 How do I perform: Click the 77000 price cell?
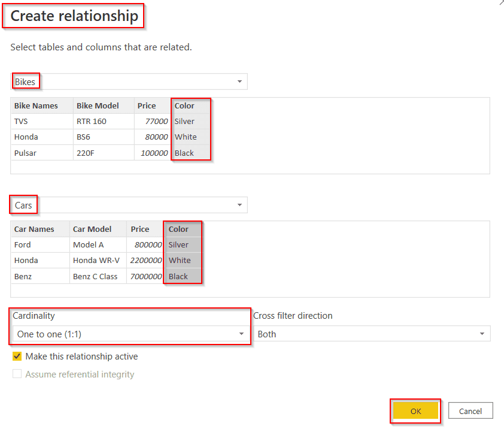pos(153,121)
